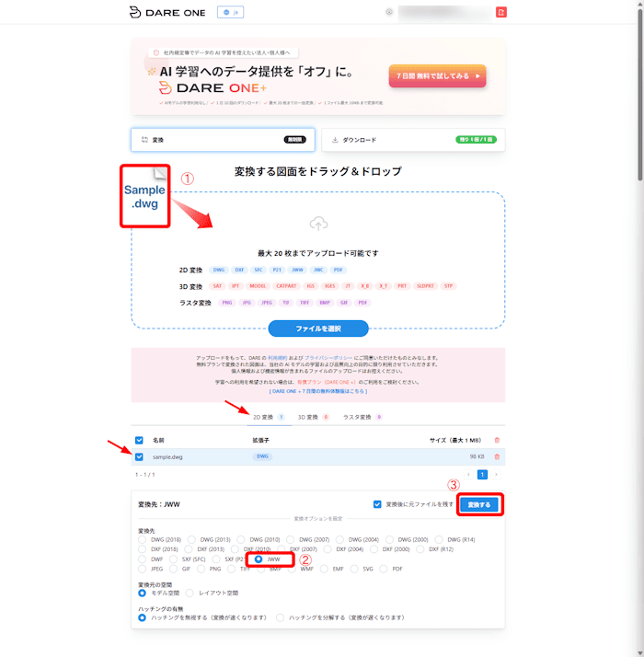Click the 変換する button
The image size is (644, 657).
point(479,504)
